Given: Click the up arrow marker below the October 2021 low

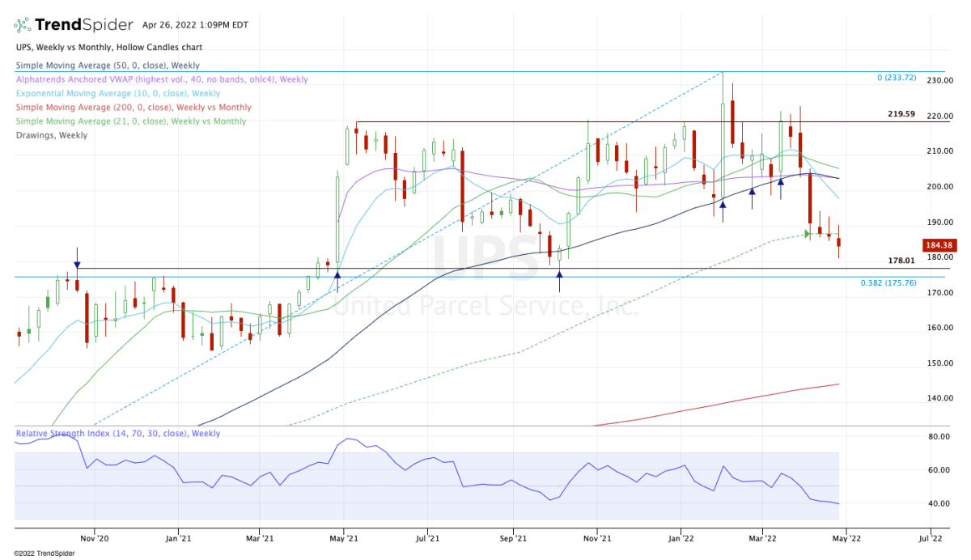Looking at the screenshot, I should click(559, 275).
